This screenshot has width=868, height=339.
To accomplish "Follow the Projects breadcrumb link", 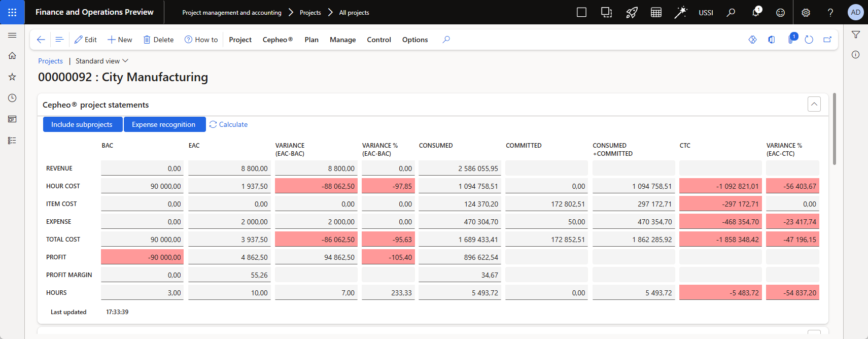I will [x=51, y=61].
